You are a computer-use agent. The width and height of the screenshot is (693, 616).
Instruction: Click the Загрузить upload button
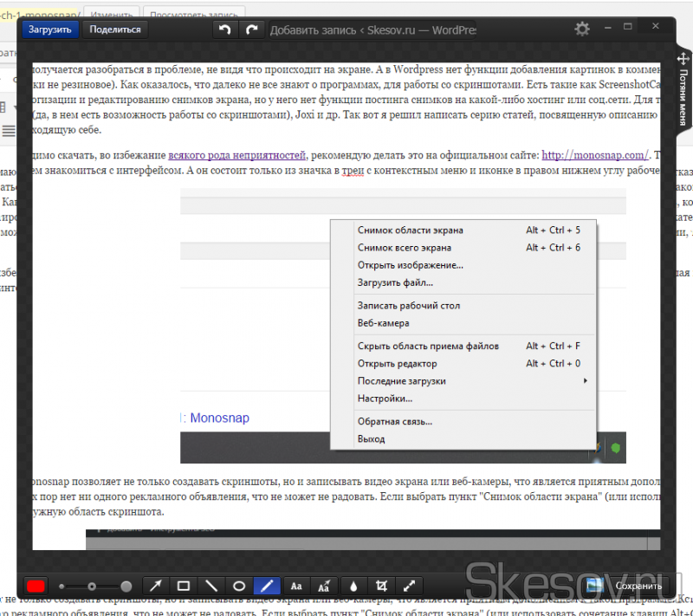tap(50, 29)
